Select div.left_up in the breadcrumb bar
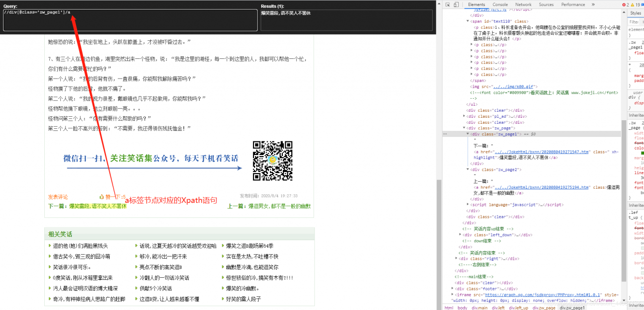The image size is (644, 310). click(518, 307)
